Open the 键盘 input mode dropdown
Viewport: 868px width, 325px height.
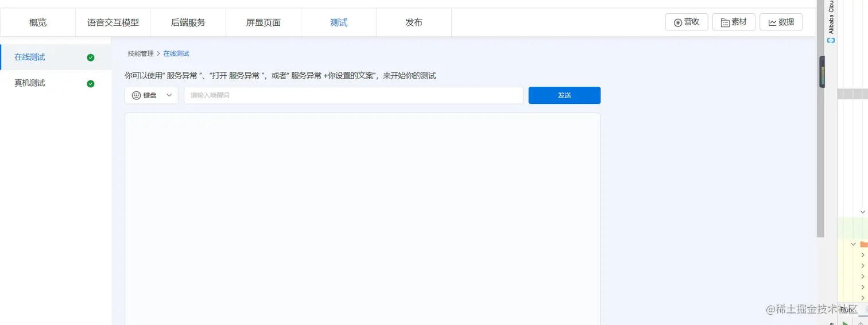[152, 95]
